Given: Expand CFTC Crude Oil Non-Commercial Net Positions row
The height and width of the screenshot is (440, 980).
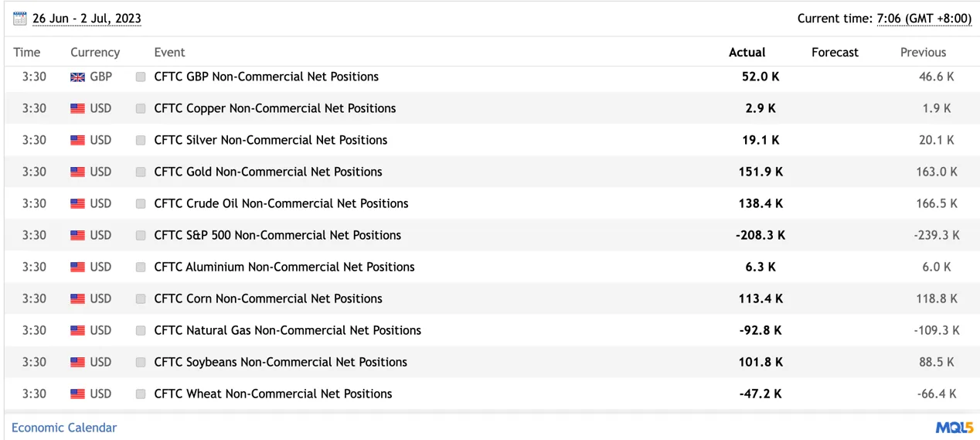Looking at the screenshot, I should pyautogui.click(x=492, y=203).
